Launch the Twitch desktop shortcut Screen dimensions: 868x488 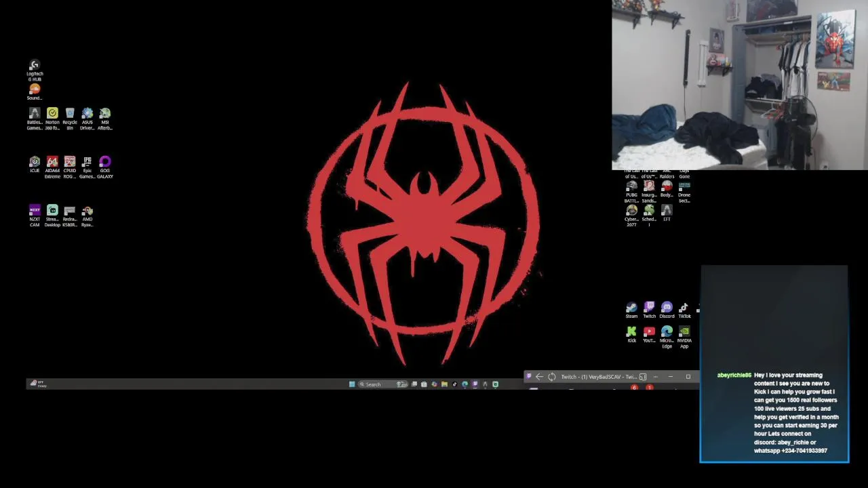click(x=649, y=310)
